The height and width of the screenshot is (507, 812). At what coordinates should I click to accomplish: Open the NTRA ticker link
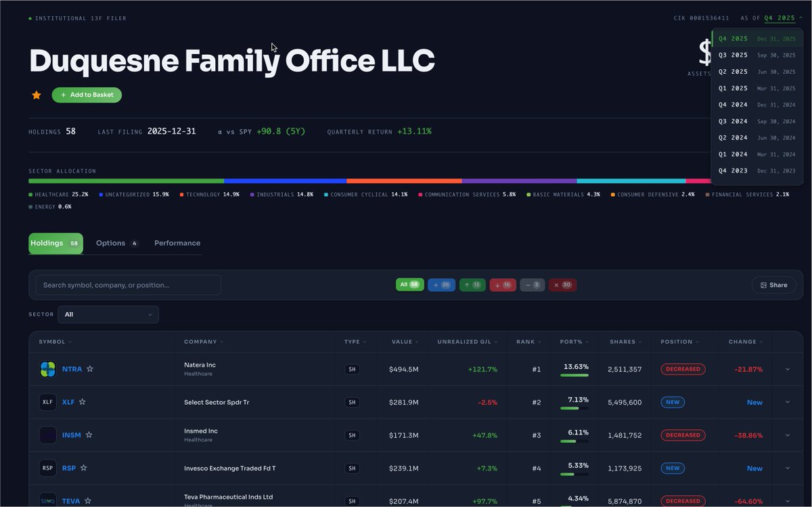pyautogui.click(x=72, y=370)
